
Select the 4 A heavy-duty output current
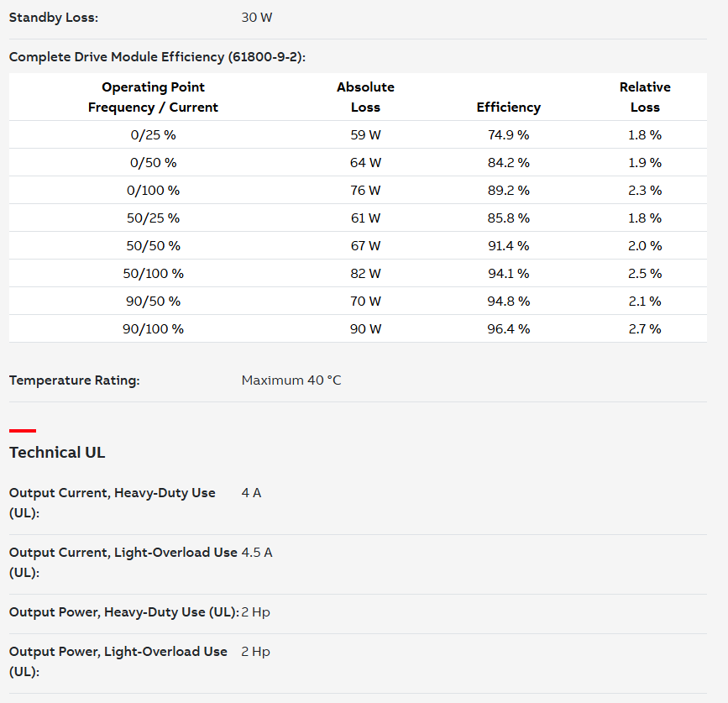click(x=251, y=493)
